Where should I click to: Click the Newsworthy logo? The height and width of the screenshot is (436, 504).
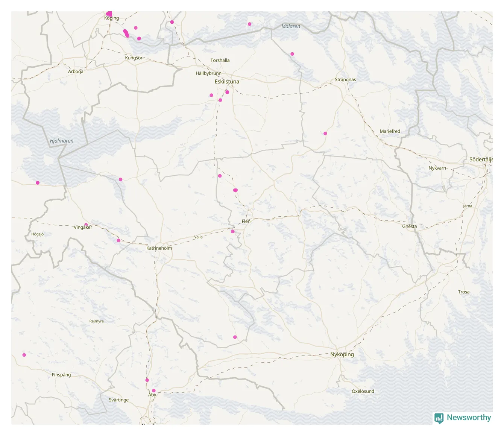click(x=463, y=418)
